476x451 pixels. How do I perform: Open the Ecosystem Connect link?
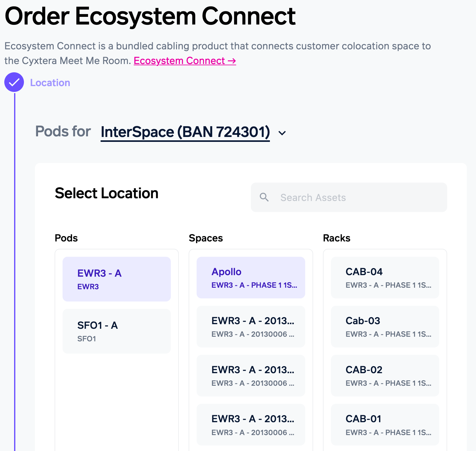point(185,61)
